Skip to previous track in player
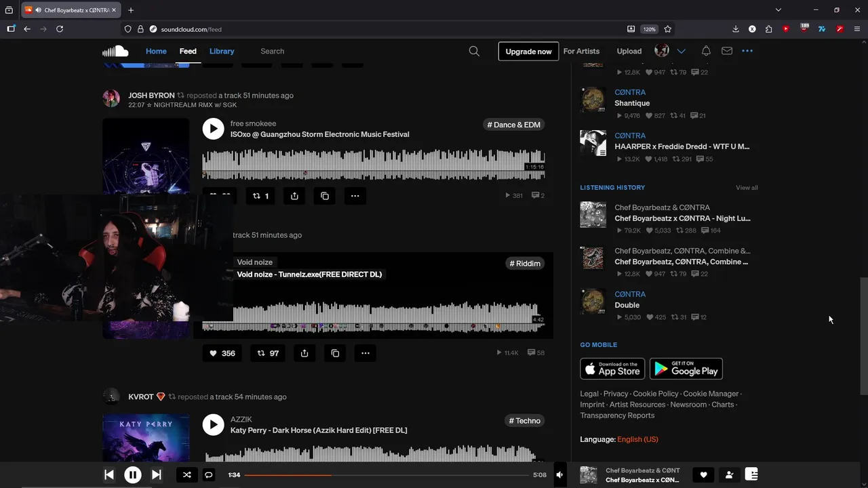Screen dimensions: 868x488 pos(109,475)
